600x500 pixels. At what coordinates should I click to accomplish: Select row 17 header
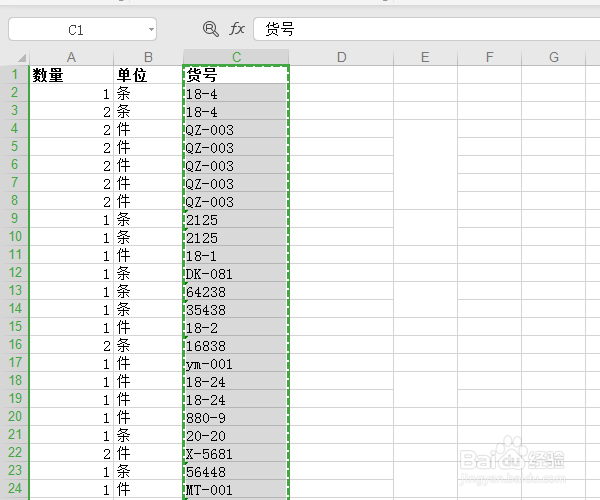coord(15,362)
